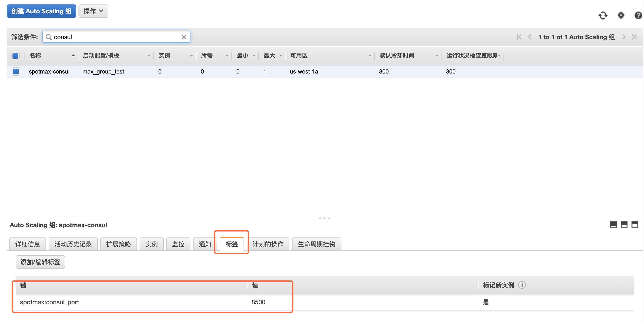Switch to the 通知 tab
The image size is (644, 323).
pyautogui.click(x=205, y=244)
